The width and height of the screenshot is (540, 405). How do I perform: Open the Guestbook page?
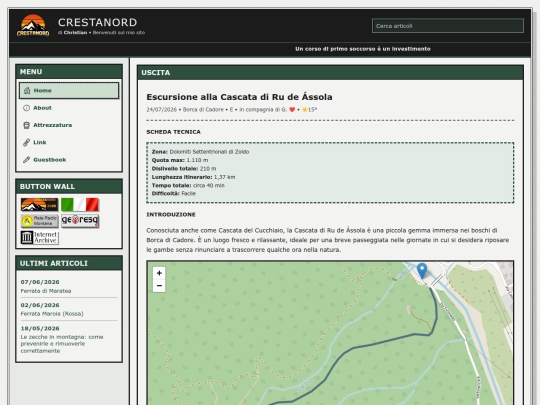click(69, 159)
